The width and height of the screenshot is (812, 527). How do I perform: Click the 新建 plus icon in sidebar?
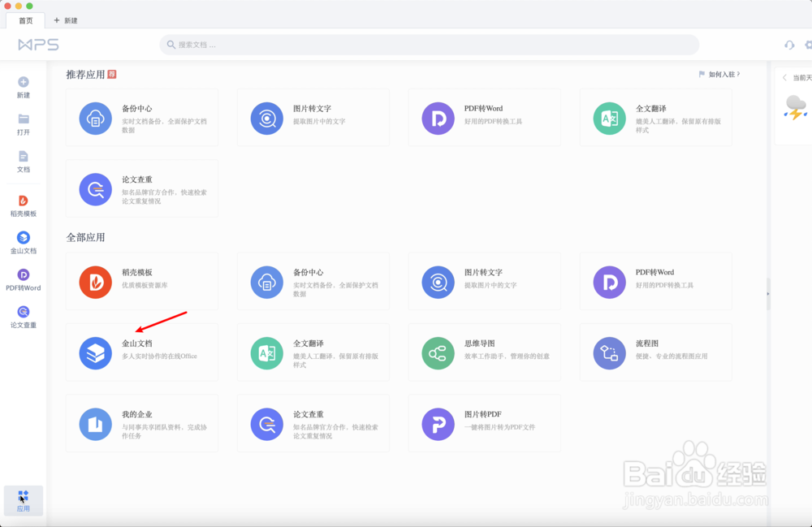point(24,82)
